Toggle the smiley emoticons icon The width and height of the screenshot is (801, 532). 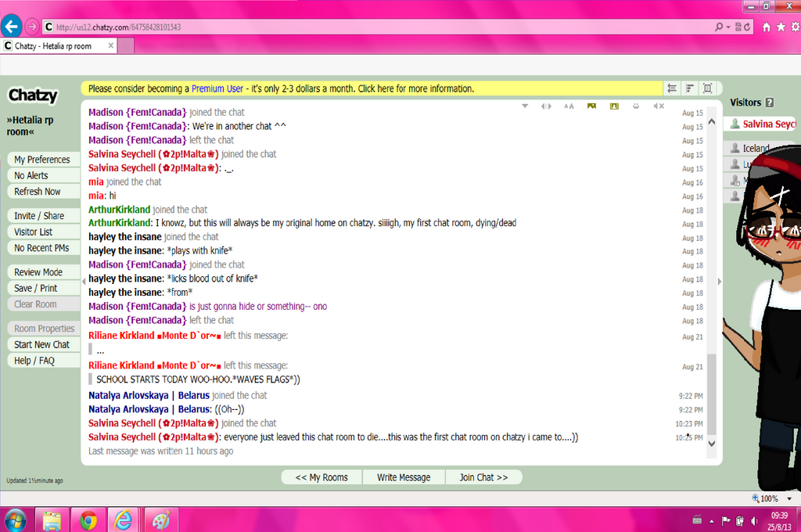[x=636, y=106]
